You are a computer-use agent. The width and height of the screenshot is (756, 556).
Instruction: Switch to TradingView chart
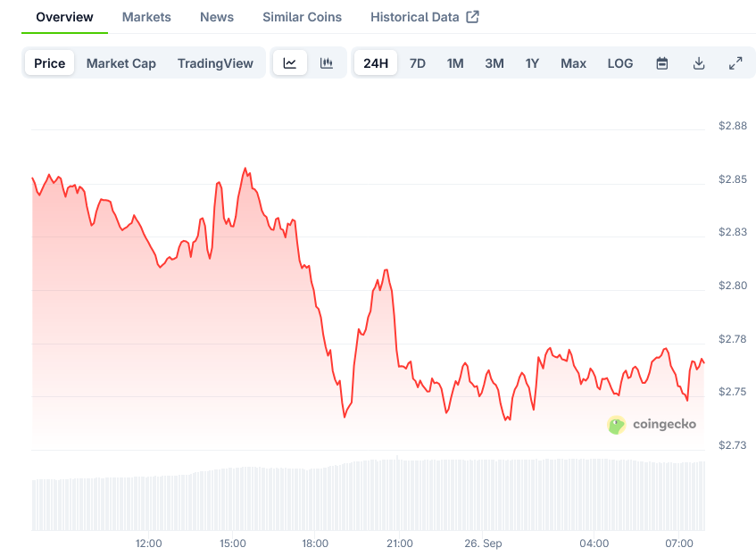(x=215, y=63)
